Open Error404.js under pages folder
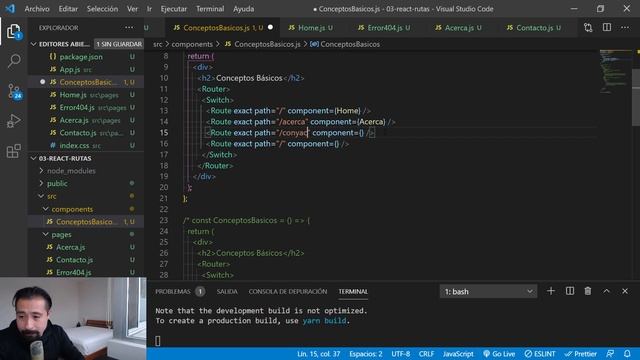 73,272
